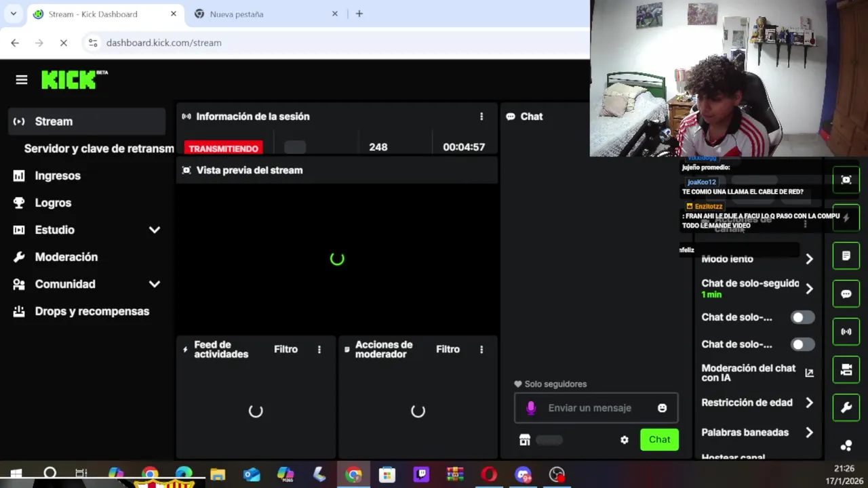Viewport: 868px width, 488px height.
Task: Click the stream timer 00:04:57
Action: 464,147
